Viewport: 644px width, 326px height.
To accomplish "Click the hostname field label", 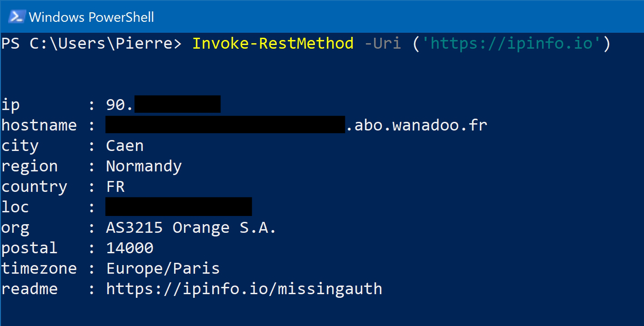I will pos(39,125).
